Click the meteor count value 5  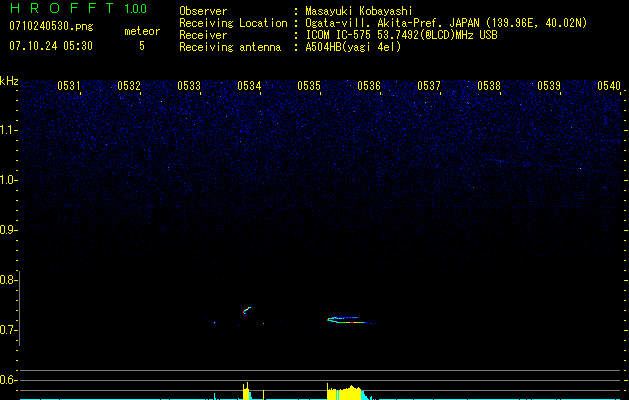142,46
